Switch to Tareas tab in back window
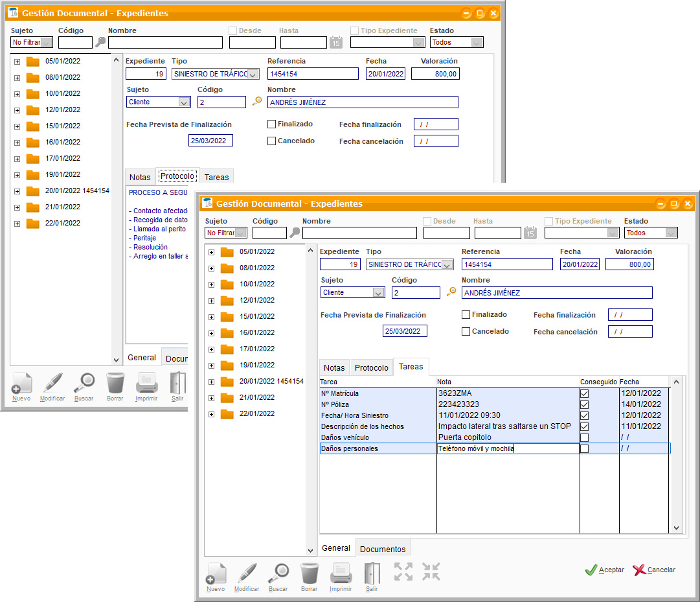Screen dimensions: 700x602 click(x=216, y=178)
